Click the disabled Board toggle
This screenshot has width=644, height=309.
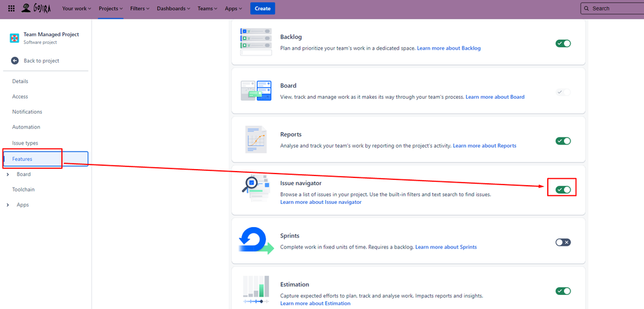(x=563, y=92)
